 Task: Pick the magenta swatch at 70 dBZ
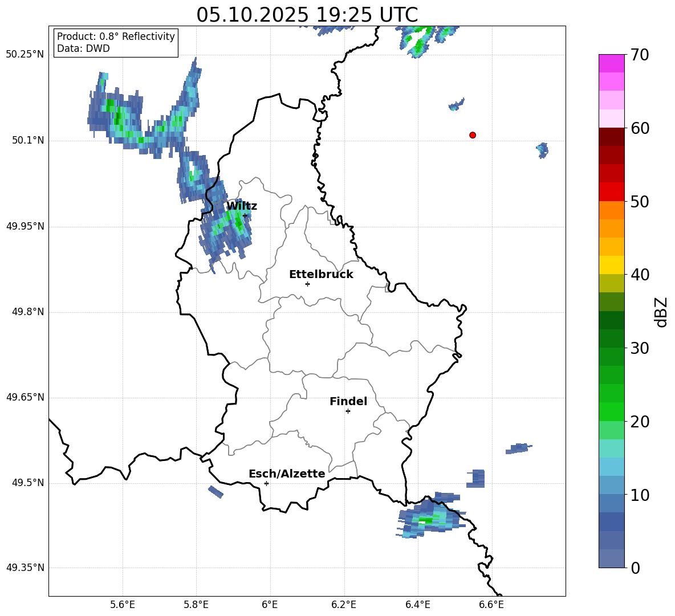(x=612, y=63)
